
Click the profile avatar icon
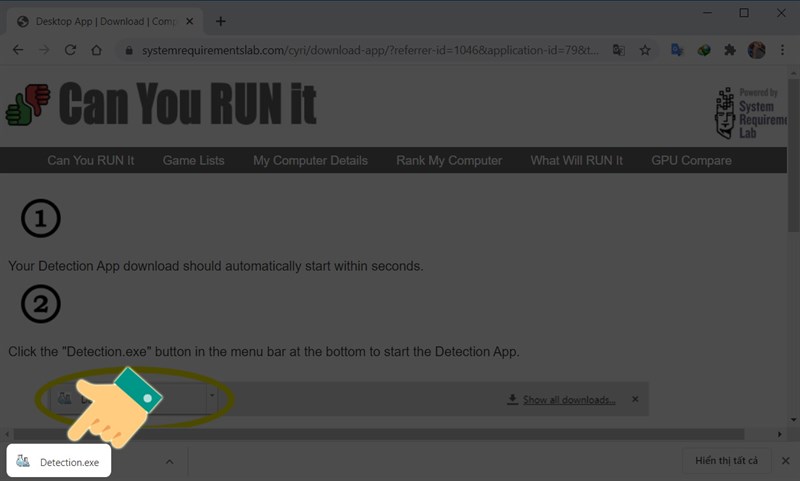[757, 50]
